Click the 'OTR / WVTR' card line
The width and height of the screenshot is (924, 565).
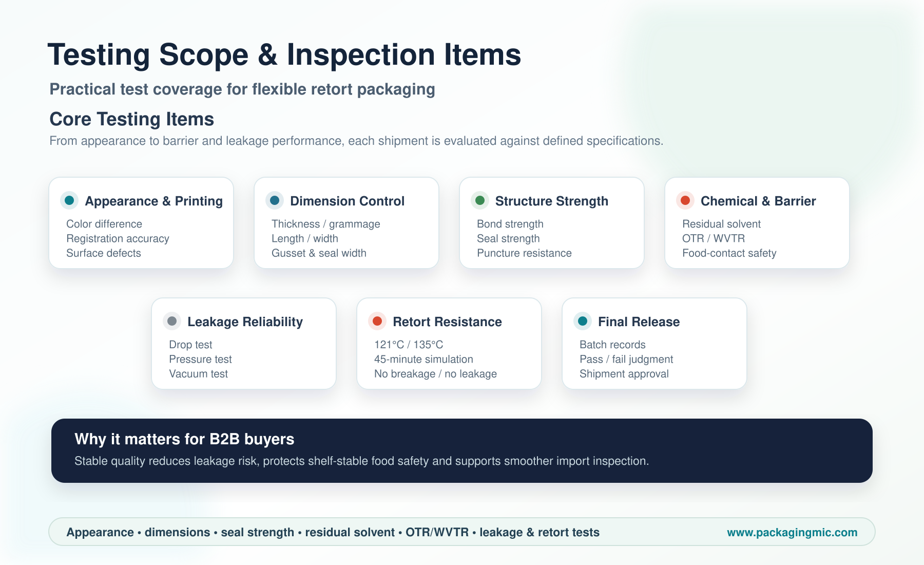(x=714, y=238)
